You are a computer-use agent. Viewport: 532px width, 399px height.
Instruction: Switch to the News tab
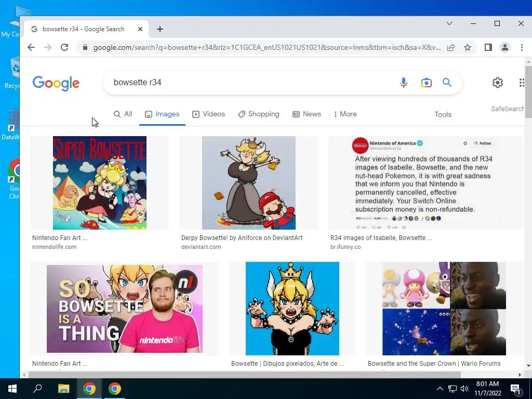[x=307, y=114]
